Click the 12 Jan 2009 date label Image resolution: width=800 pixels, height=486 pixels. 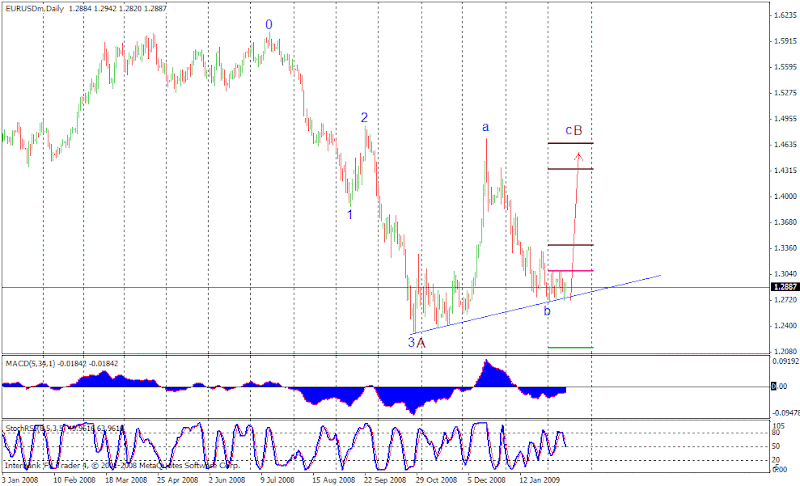coord(540,480)
